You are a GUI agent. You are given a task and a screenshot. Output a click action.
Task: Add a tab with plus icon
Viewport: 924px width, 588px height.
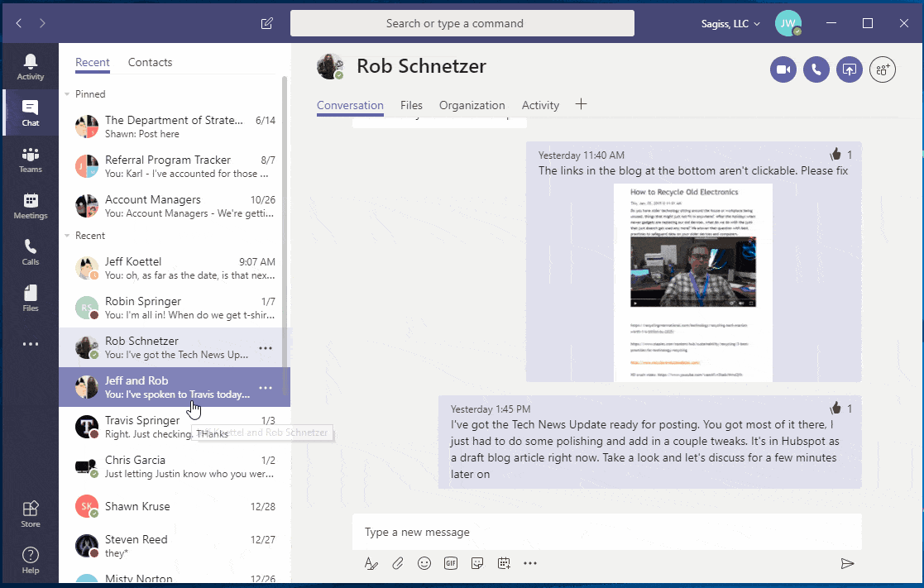tap(581, 104)
